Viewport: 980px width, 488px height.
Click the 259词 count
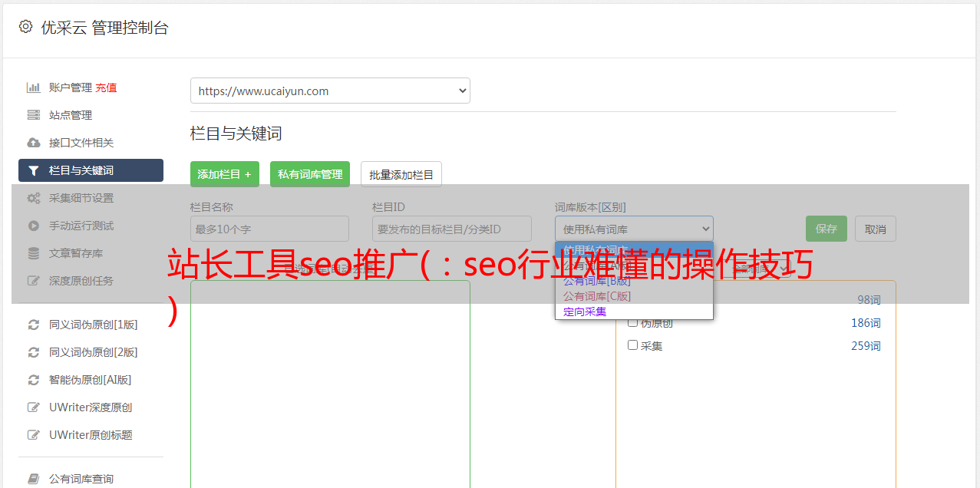pyautogui.click(x=866, y=346)
